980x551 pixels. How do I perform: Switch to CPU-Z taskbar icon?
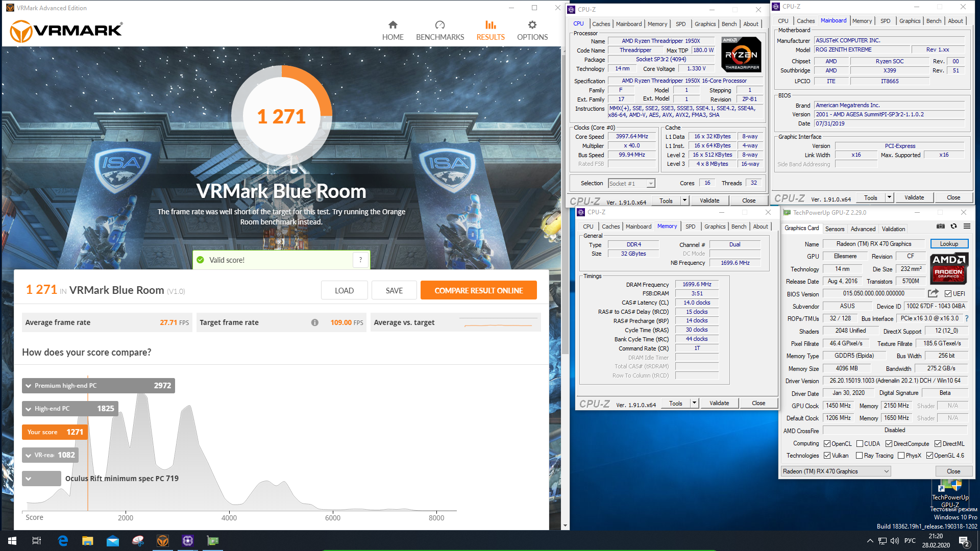(x=188, y=541)
